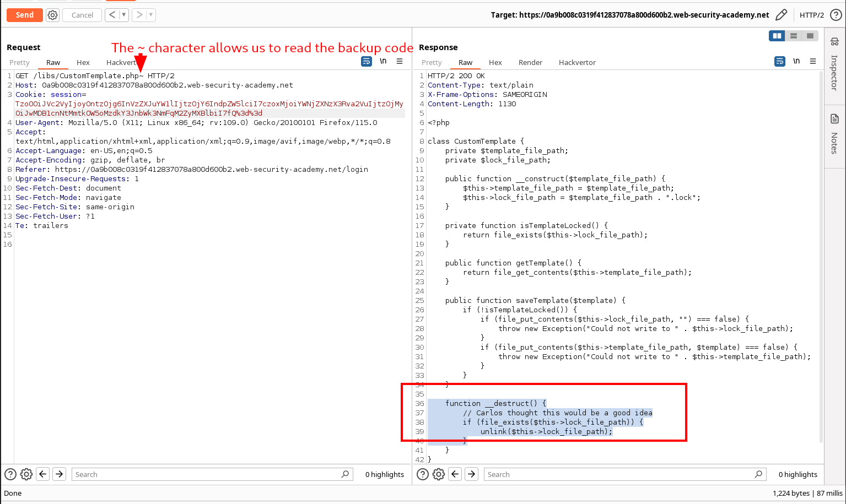Jump to next Request search match
Screen dimensions: 846x504
click(x=60, y=474)
